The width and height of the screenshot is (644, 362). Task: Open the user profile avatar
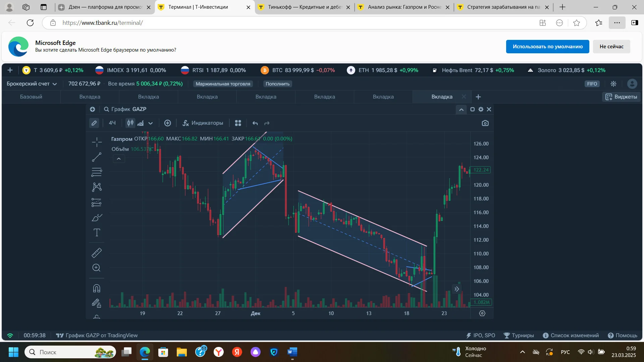pos(632,84)
